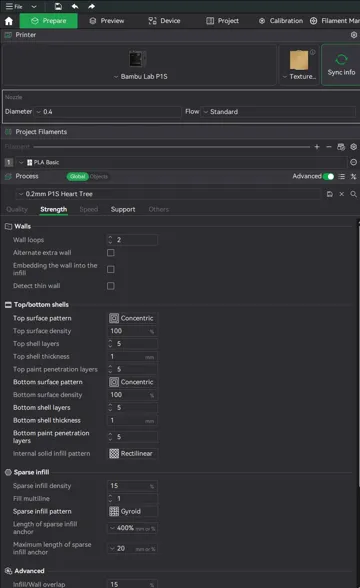360x588 pixels.
Task: Edit the Bottom surface density field
Action: (x=132, y=395)
